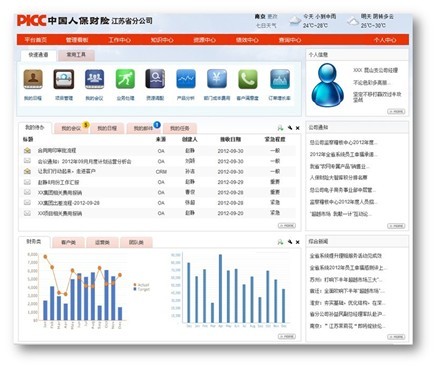Viewport: 437px width, 369px height.
Task: Click the wrench settings icon in todo panel
Action: tap(290, 128)
